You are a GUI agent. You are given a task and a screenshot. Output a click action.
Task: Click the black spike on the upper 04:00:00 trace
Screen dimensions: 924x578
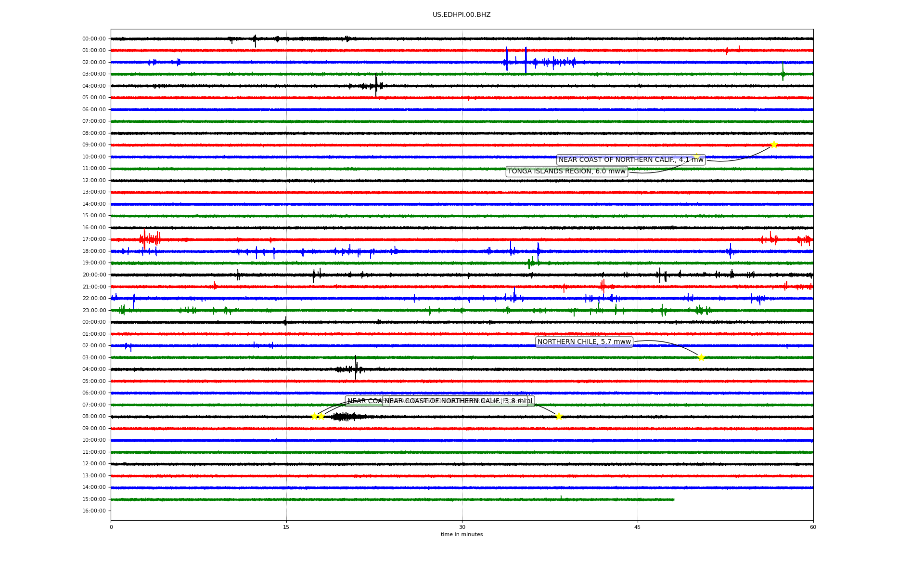coord(376,85)
